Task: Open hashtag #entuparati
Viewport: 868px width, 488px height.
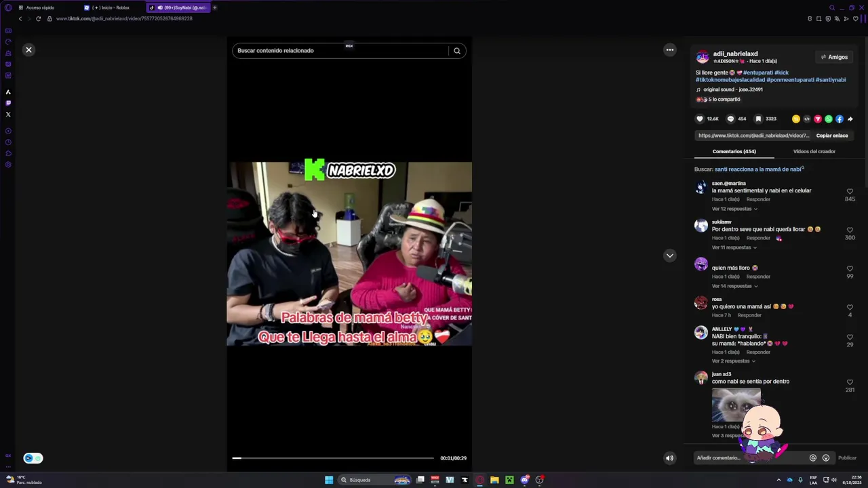Action: pyautogui.click(x=758, y=73)
